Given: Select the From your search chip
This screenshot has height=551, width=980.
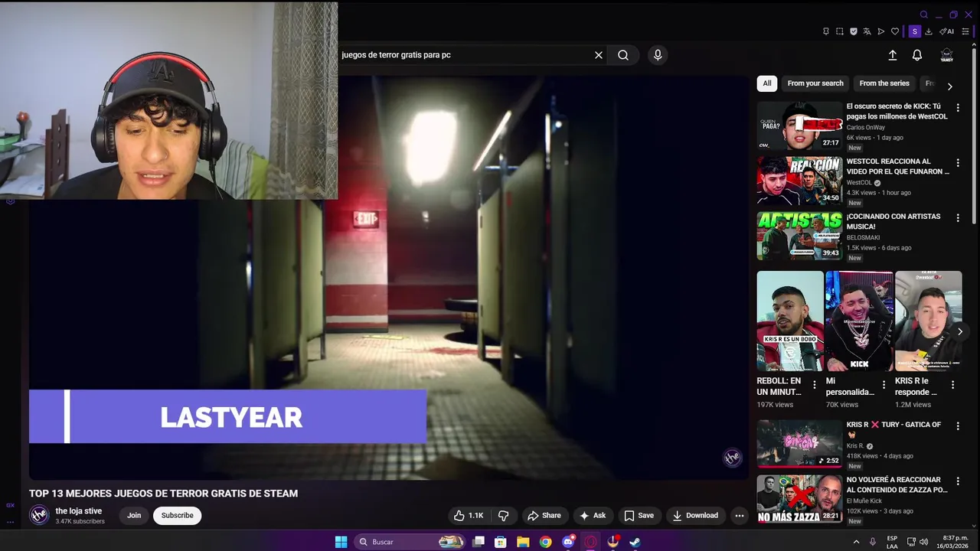Looking at the screenshot, I should (x=815, y=83).
